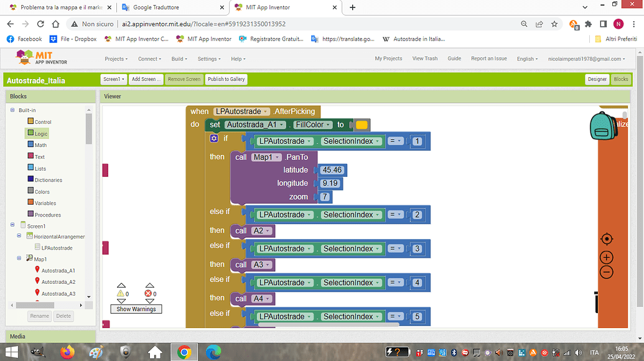Click the yellow warnings counter icon
This screenshot has height=361, width=644.
point(120,293)
